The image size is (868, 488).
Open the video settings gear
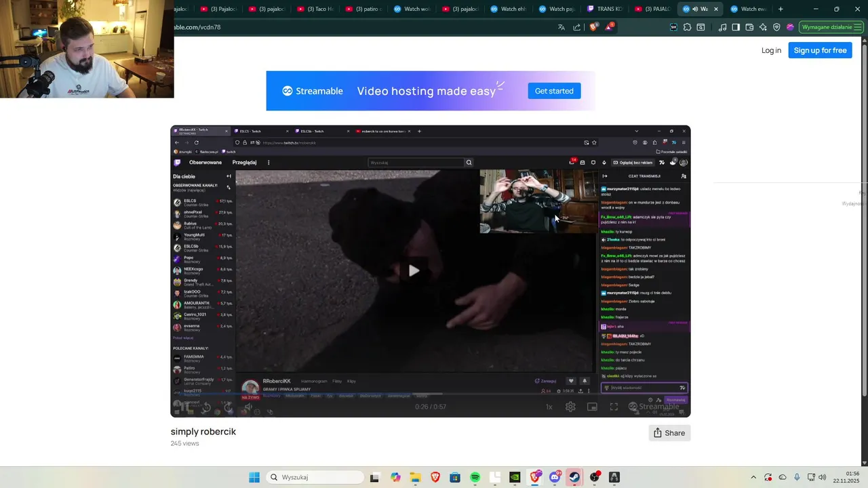(570, 407)
